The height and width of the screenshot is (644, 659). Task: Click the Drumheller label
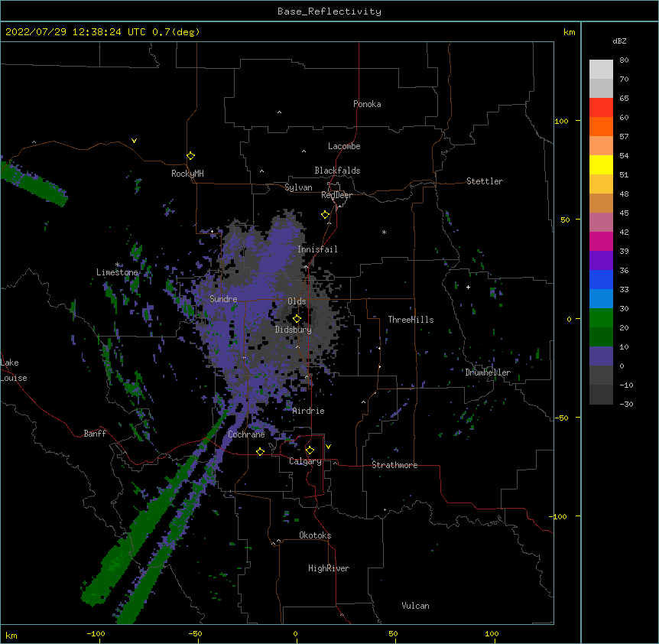click(488, 372)
